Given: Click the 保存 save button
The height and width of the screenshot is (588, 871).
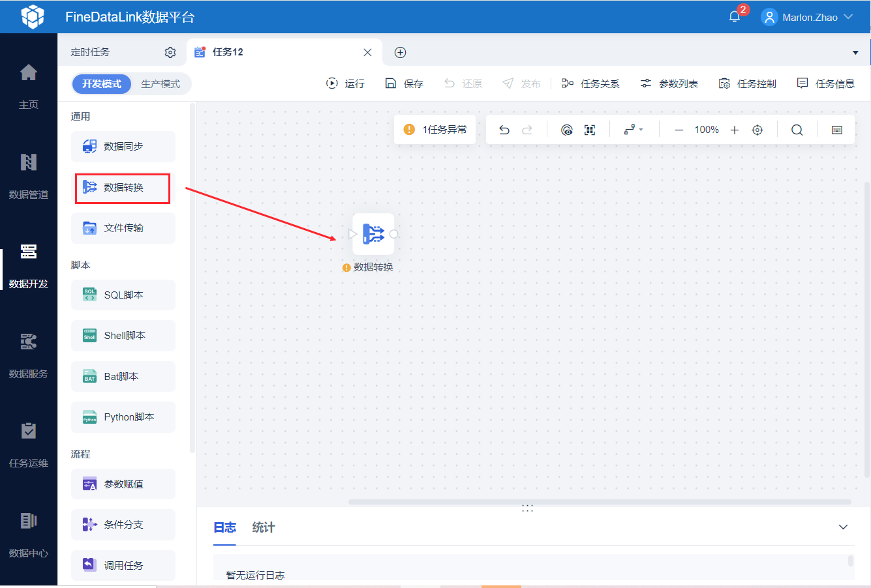Looking at the screenshot, I should pyautogui.click(x=405, y=83).
